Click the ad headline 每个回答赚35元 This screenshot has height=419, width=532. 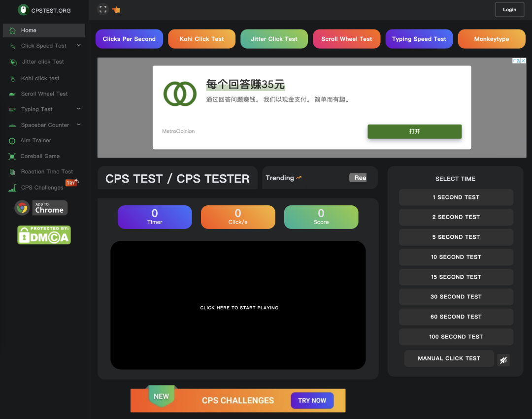point(245,84)
